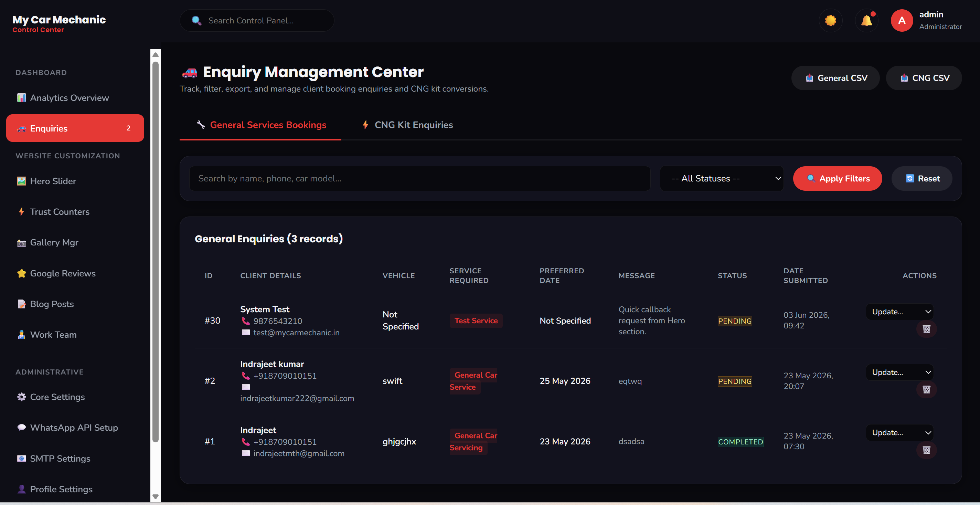This screenshot has height=505, width=980.
Task: Click the Hero Slider picture icon
Action: tap(21, 181)
